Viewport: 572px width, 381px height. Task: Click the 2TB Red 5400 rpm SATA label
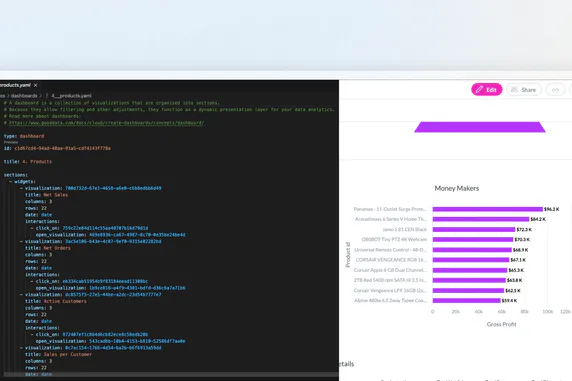(390, 280)
